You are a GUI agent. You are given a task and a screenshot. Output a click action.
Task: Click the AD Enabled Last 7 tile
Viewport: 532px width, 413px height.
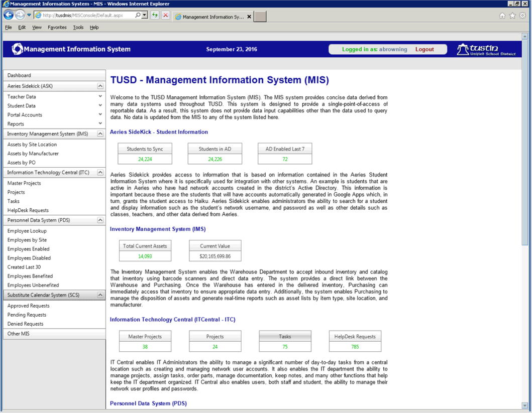click(285, 154)
